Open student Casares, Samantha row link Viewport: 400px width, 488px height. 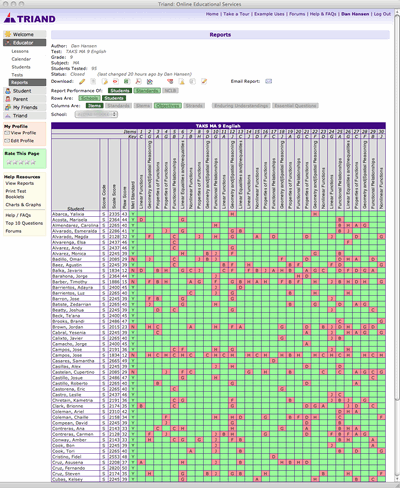point(73,361)
